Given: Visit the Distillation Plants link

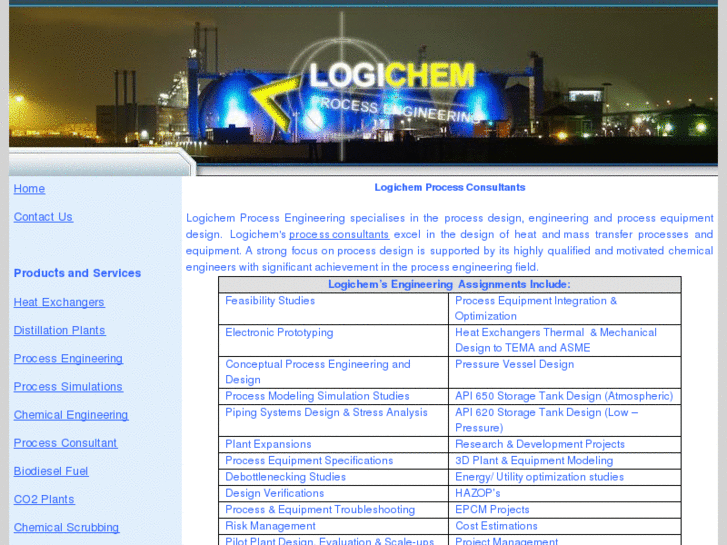Looking at the screenshot, I should click(59, 330).
